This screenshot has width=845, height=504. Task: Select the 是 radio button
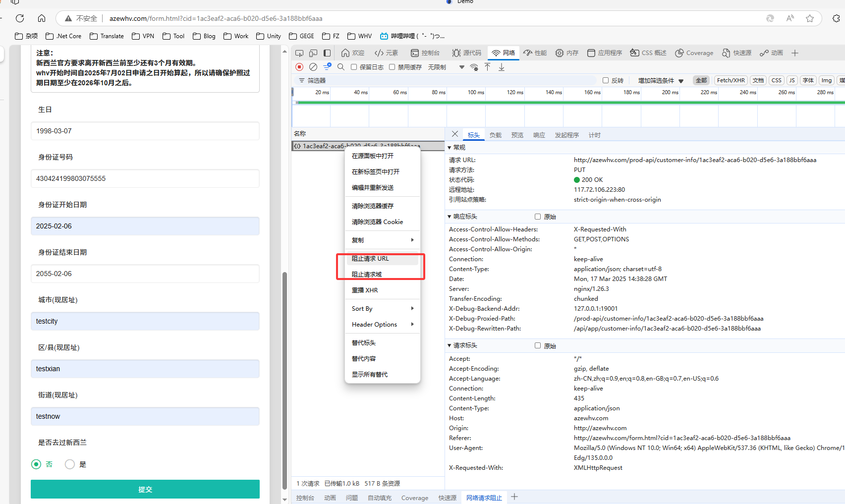coord(70,464)
